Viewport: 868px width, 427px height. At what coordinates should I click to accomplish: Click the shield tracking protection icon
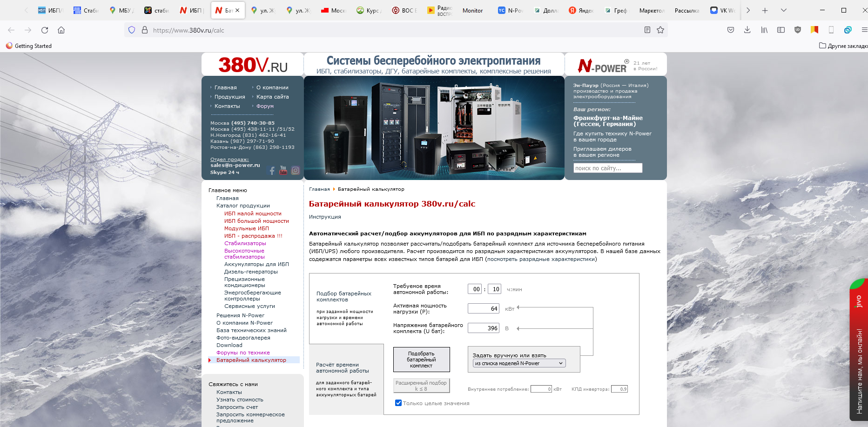click(x=132, y=30)
